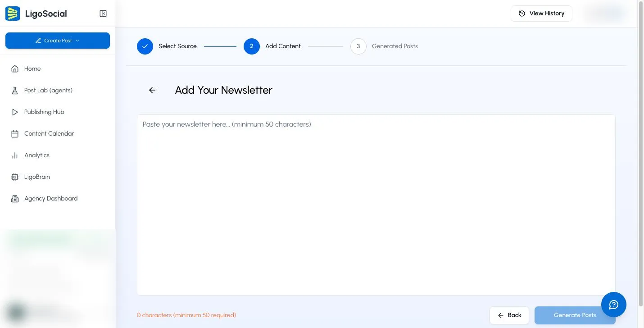
Task: Click the Select Source step label
Action: (x=177, y=46)
